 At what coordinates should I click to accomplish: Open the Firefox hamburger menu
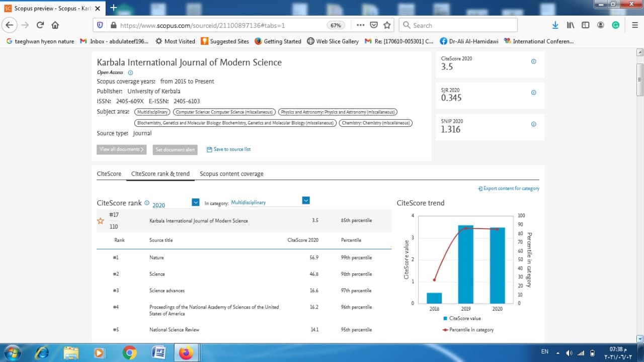(635, 25)
